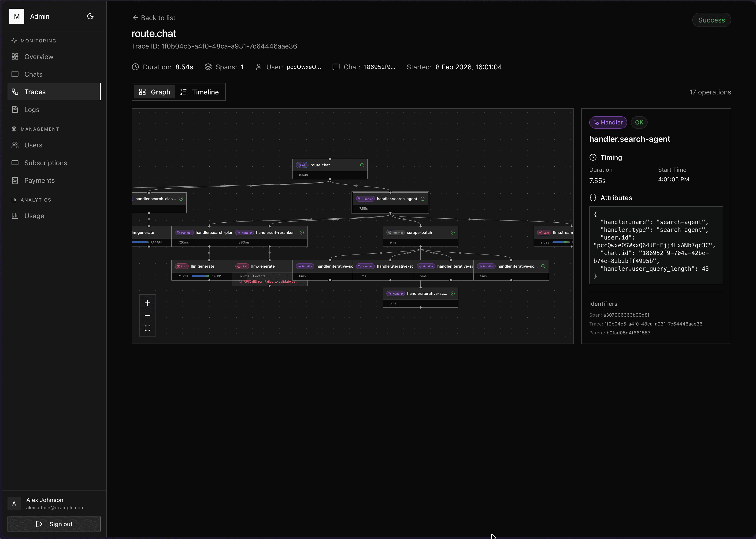
Task: Zoom out of the graph canvas
Action: tap(147, 315)
